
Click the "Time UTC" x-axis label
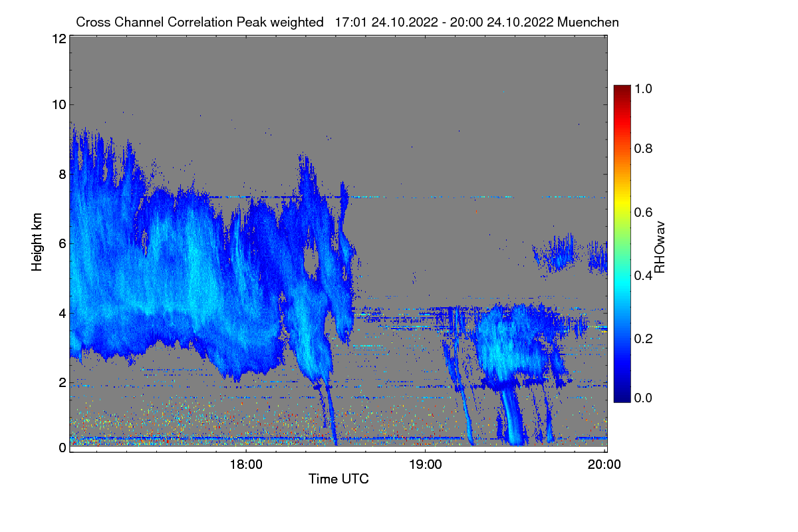[x=338, y=479]
